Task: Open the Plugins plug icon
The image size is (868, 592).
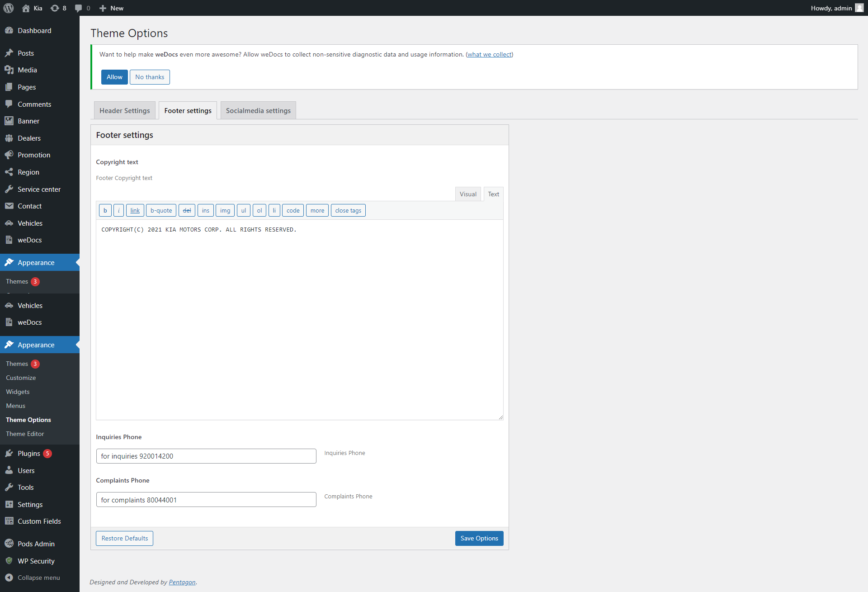Action: 9,453
